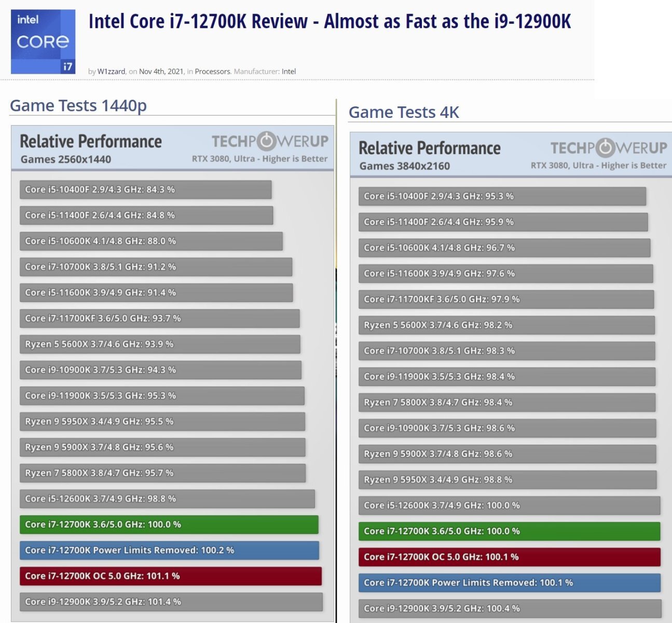Screen dimensions: 672x623
Task: Click the Processors category link
Action: 212,72
